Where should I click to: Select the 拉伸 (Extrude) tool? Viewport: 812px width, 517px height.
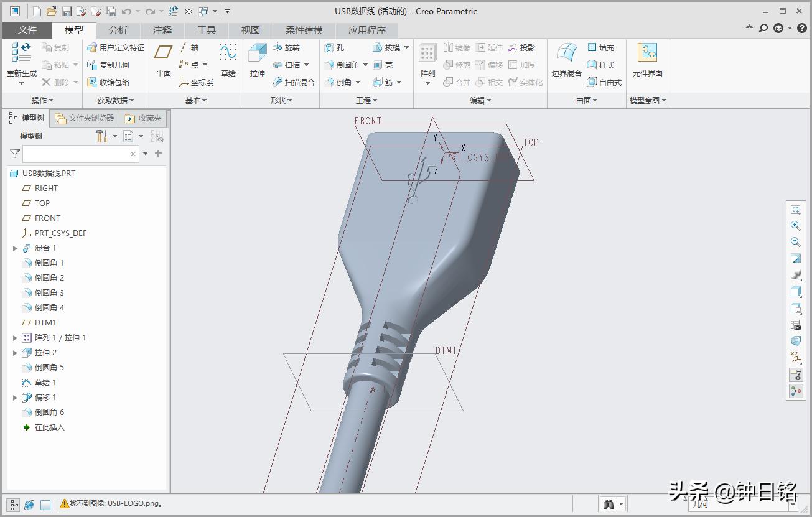[257, 60]
